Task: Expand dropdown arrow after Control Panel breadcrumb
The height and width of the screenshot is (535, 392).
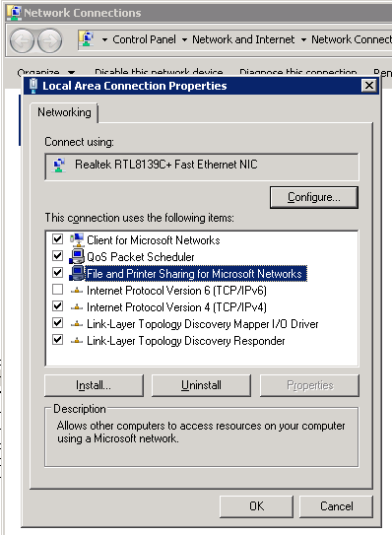Action: click(184, 40)
